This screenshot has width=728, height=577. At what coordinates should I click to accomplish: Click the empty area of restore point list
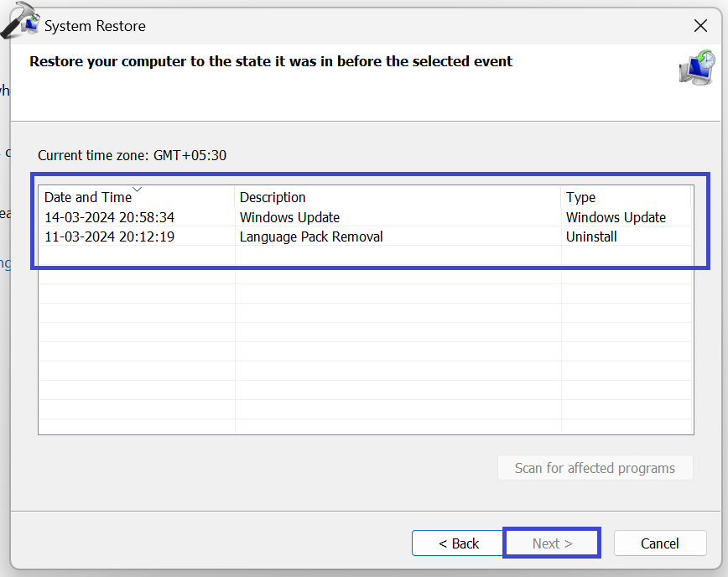[366, 352]
